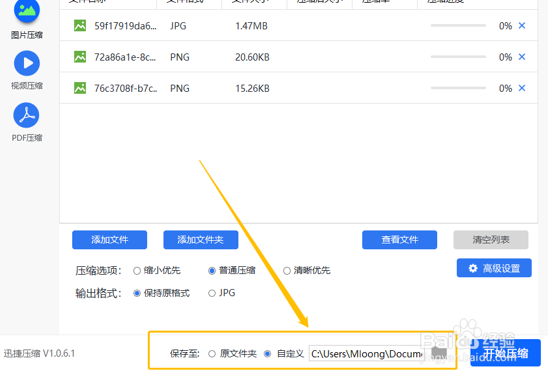This screenshot has width=548, height=377.
Task: Click the 清空列表 button
Action: click(491, 240)
